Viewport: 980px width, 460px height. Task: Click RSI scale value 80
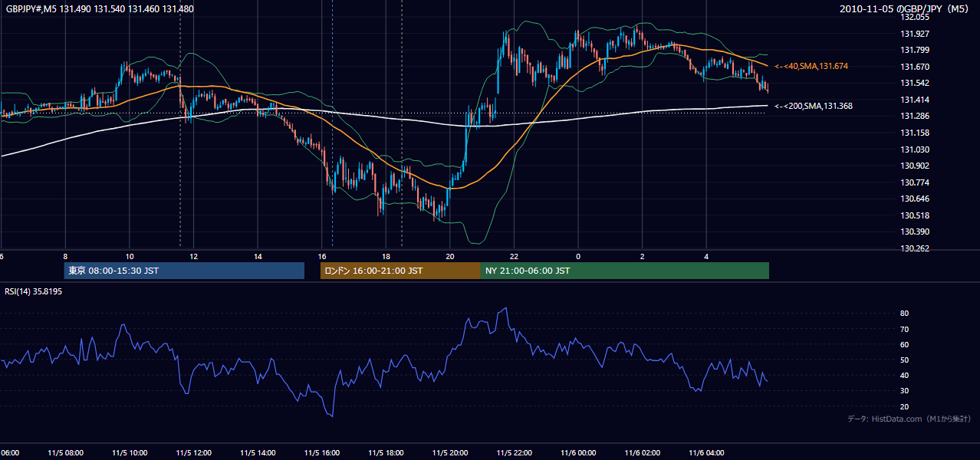[x=905, y=314]
